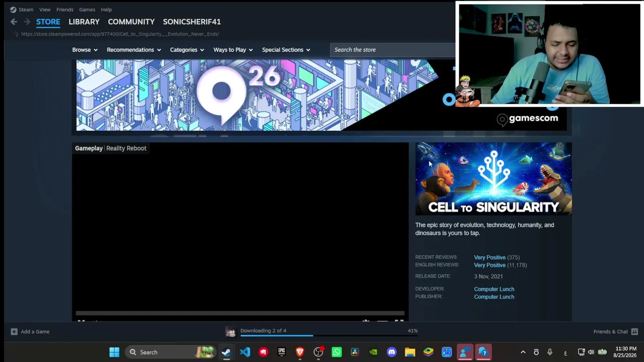Screen dimensions: 644x362
Task: Click the Search the store field
Action: pyautogui.click(x=392, y=50)
